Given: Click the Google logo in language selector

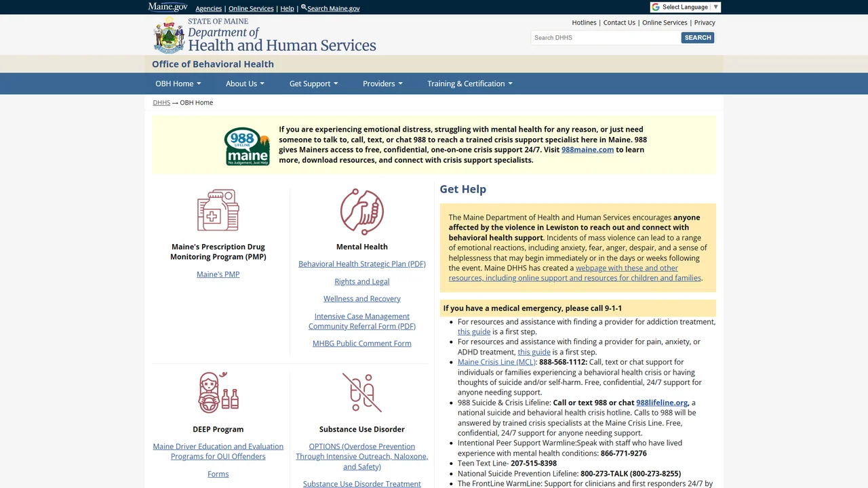Looking at the screenshot, I should [655, 7].
